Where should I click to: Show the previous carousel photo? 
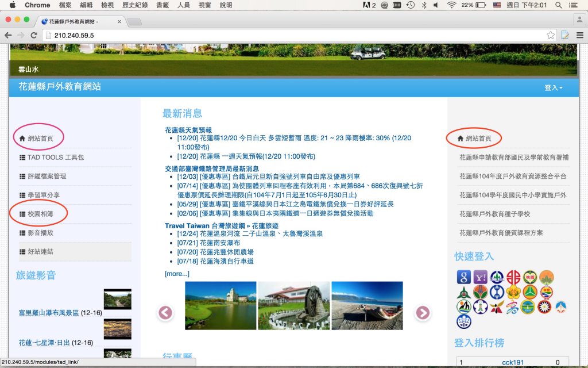(165, 312)
